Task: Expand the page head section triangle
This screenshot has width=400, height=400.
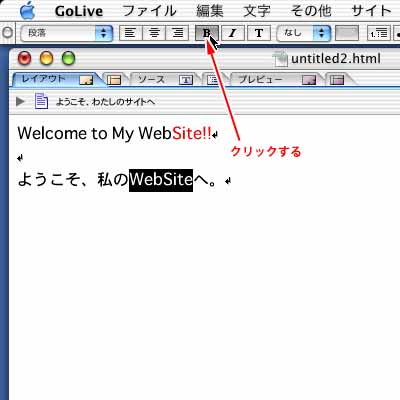Action: click(20, 101)
